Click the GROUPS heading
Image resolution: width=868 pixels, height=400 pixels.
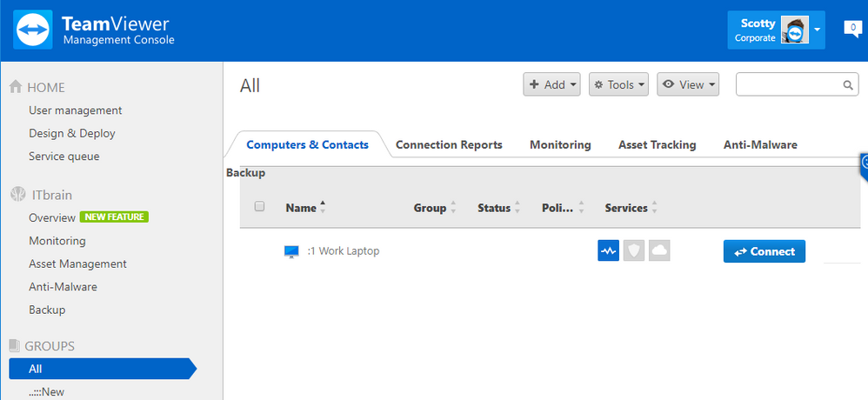click(50, 346)
